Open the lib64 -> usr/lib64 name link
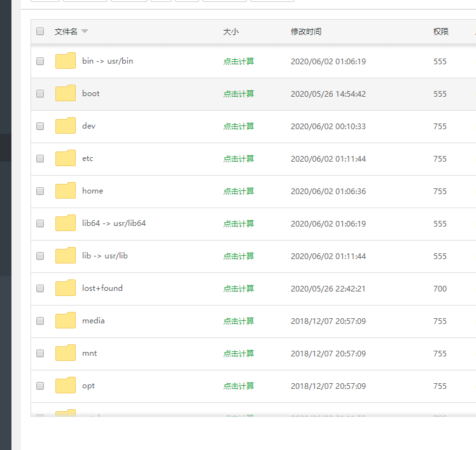Screen dimensions: 476x450 (114, 223)
